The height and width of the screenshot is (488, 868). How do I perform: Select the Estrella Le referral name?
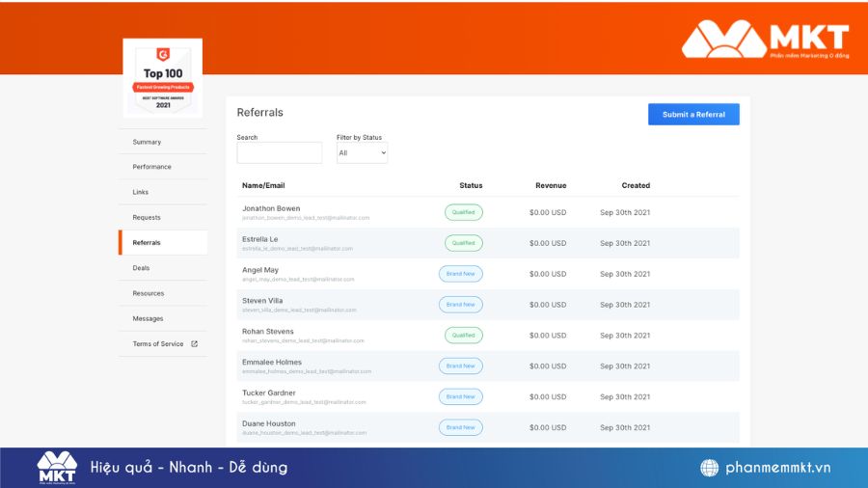(260, 239)
